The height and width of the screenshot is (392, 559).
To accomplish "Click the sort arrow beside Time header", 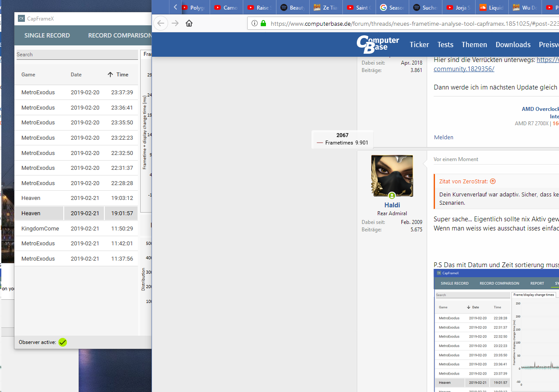I will tap(110, 75).
